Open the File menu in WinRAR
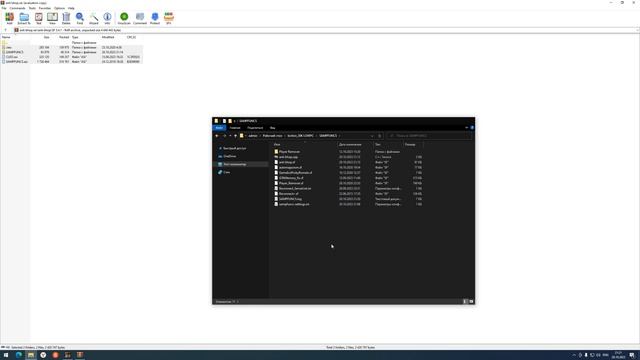 (x=4, y=8)
